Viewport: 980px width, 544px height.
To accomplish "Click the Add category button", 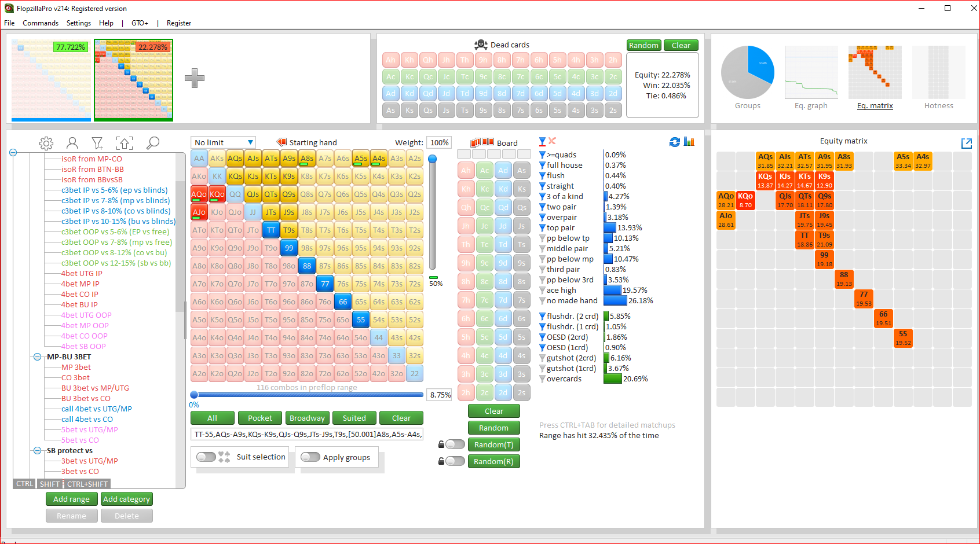I will [x=127, y=499].
